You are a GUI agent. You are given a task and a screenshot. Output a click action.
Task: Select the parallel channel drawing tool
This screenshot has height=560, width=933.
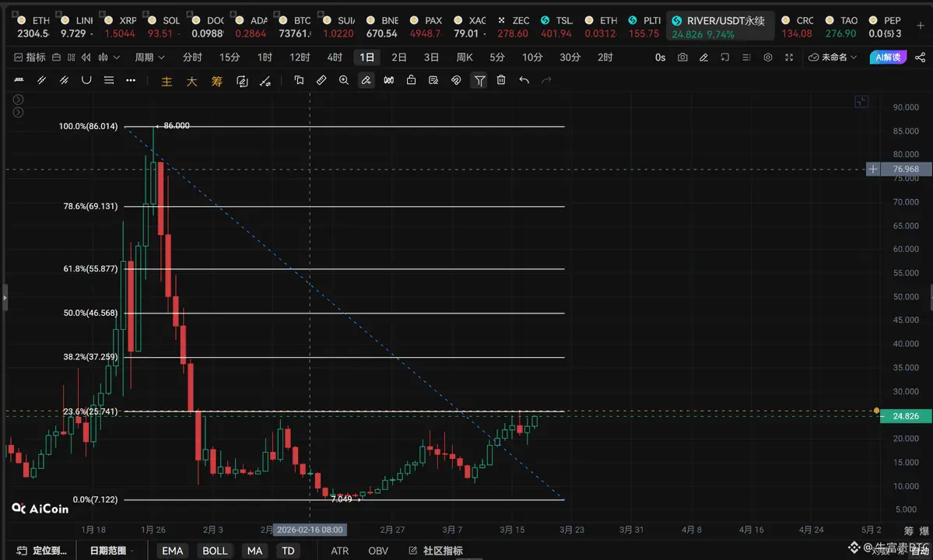[64, 79]
